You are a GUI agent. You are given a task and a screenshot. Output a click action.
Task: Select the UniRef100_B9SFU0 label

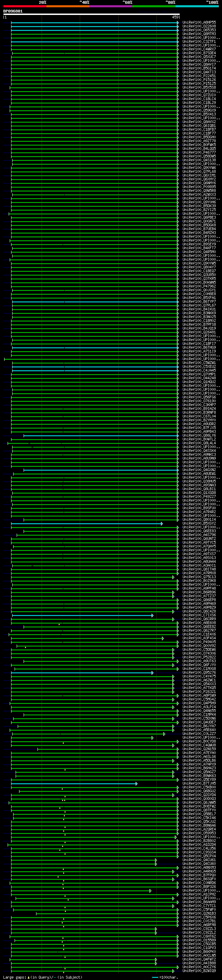point(199,508)
